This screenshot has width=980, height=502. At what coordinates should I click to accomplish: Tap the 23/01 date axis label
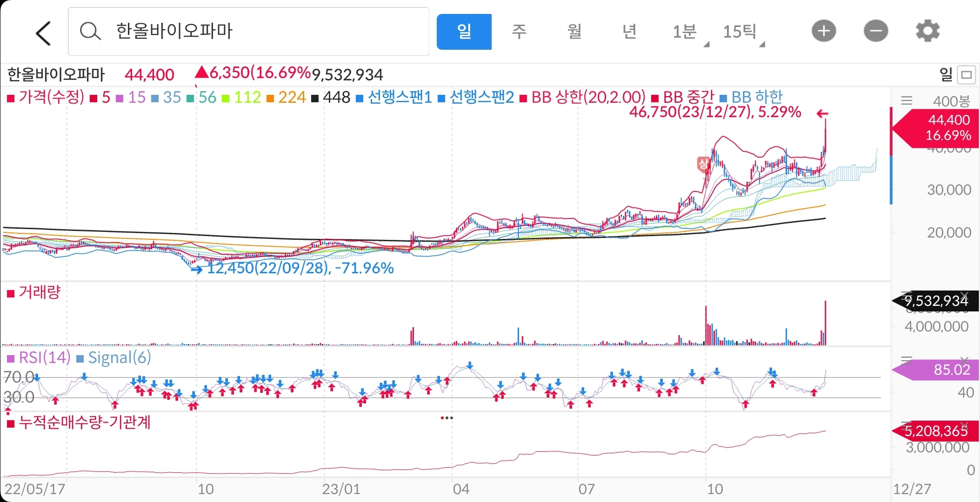(x=341, y=489)
